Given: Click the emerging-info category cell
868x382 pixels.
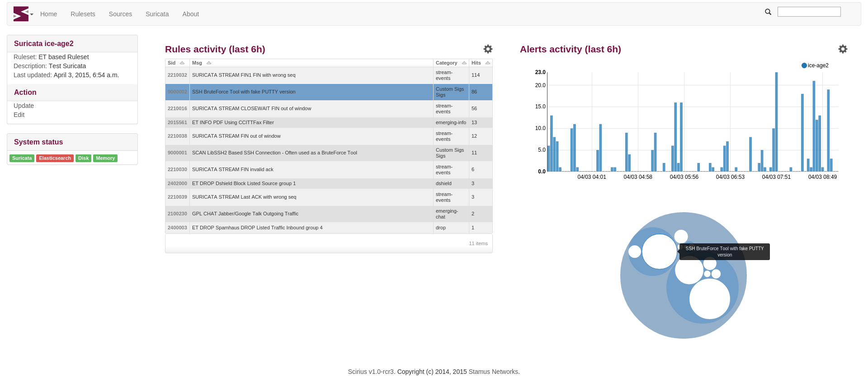Looking at the screenshot, I should (451, 122).
